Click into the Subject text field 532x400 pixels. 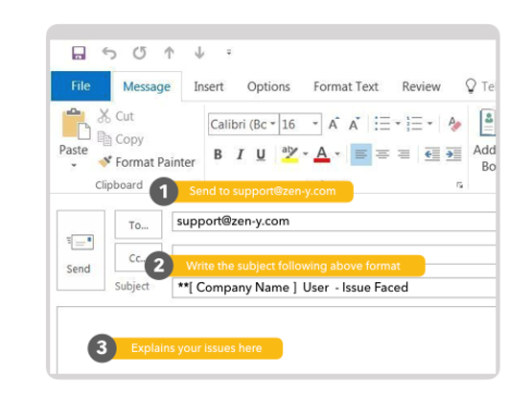(x=334, y=288)
